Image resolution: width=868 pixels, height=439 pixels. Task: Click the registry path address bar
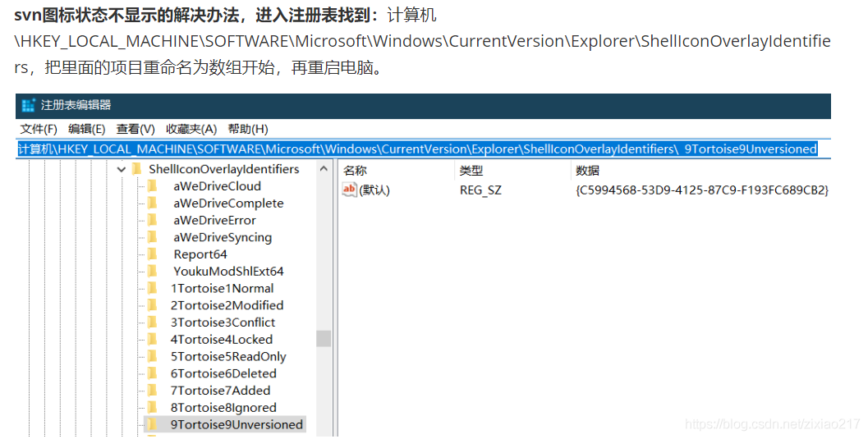tap(419, 149)
